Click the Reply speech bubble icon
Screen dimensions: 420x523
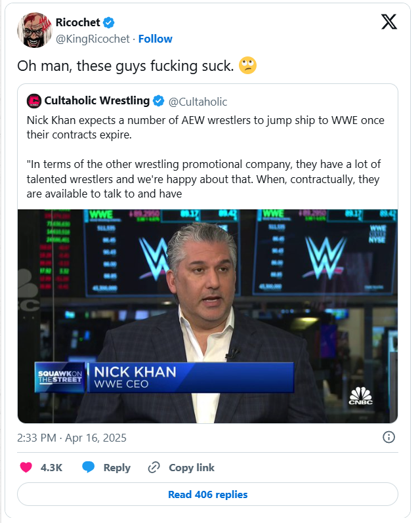[89, 467]
